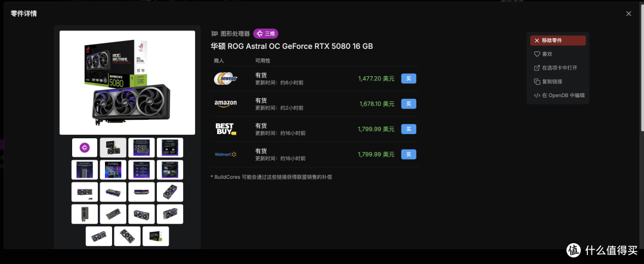Select the front-view thumbnail with small green badge
This screenshot has width=644, height=264.
coord(85,192)
